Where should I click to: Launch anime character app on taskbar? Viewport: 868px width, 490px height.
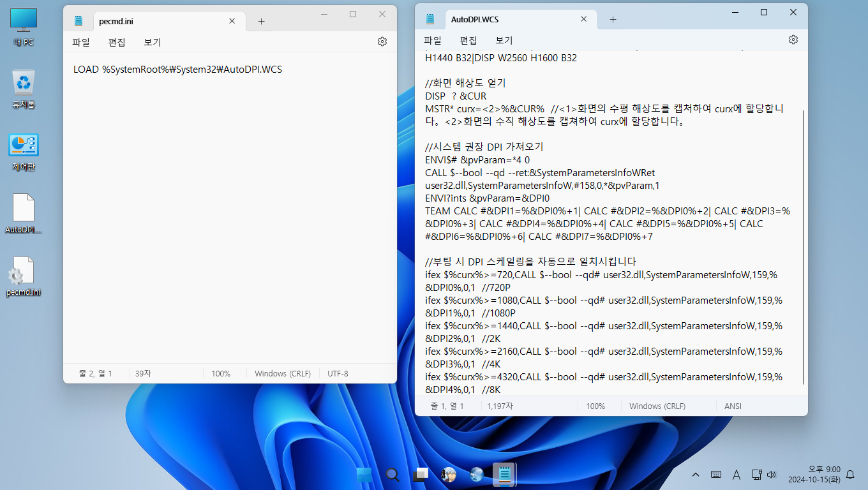click(449, 475)
